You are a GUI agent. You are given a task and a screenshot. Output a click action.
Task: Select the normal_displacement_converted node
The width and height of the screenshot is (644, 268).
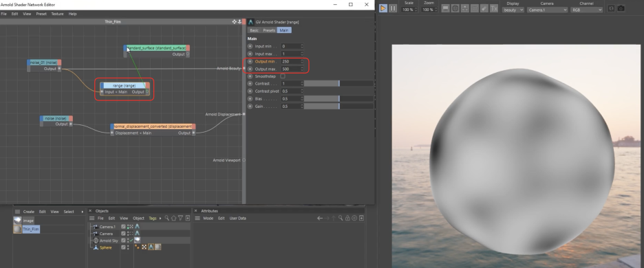153,126
